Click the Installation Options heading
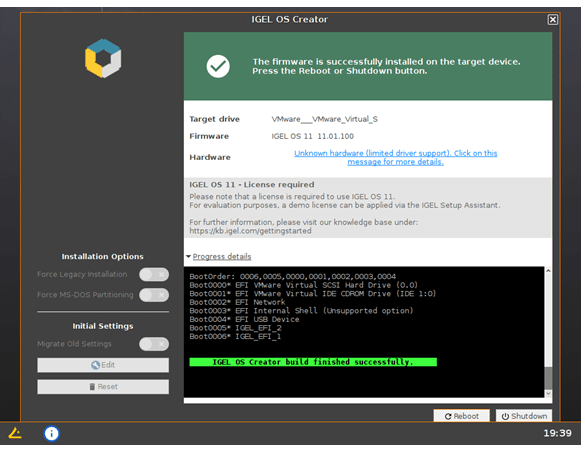Screen dimensions: 585x453 (103, 256)
